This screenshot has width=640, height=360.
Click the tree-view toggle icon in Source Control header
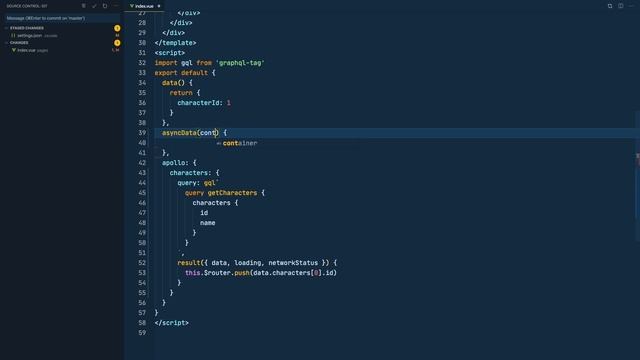[x=84, y=6]
